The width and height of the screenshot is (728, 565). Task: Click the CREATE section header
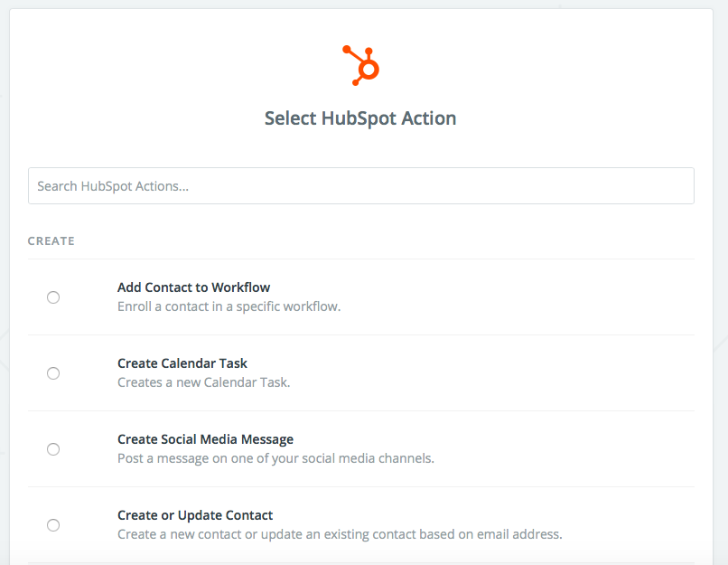51,241
